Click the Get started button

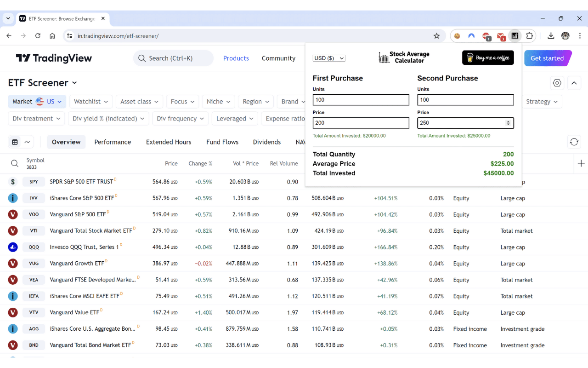[548, 58]
